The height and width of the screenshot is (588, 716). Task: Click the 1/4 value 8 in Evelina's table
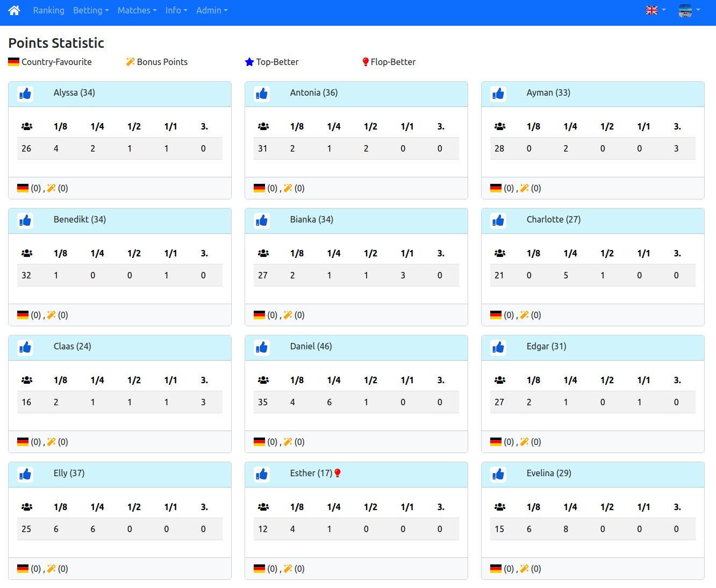point(565,529)
